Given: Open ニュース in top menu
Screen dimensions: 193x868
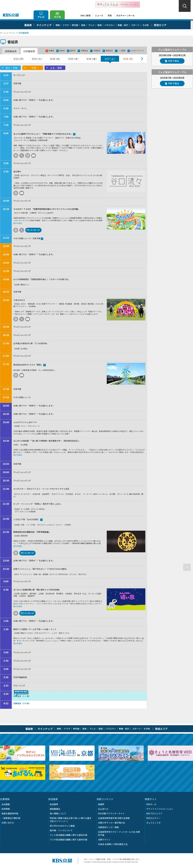Looking at the screenshot, I should click(99, 16).
